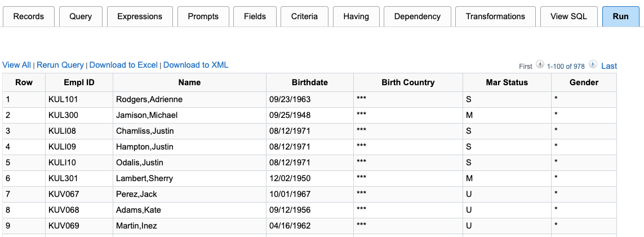
Task: Download results to Excel
Action: click(123, 65)
